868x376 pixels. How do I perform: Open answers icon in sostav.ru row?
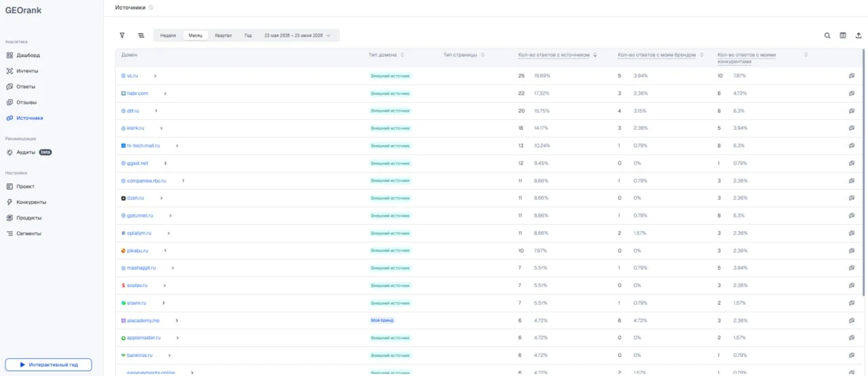(851, 285)
